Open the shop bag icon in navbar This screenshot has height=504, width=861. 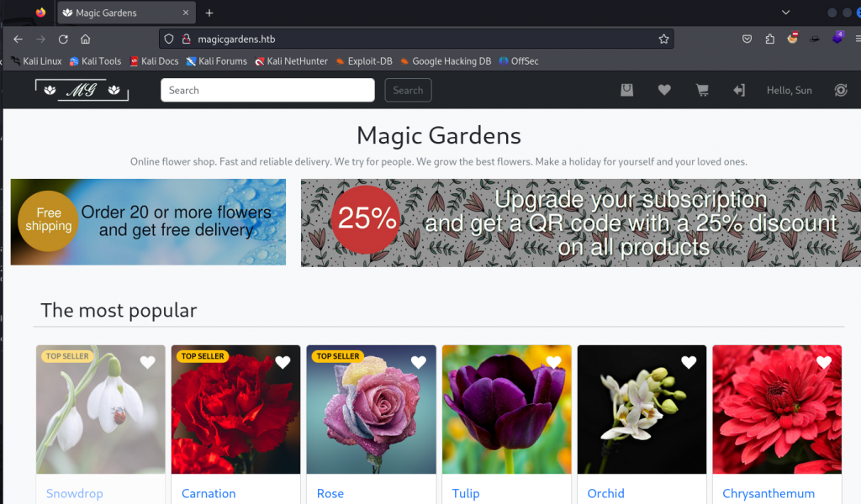click(x=626, y=90)
